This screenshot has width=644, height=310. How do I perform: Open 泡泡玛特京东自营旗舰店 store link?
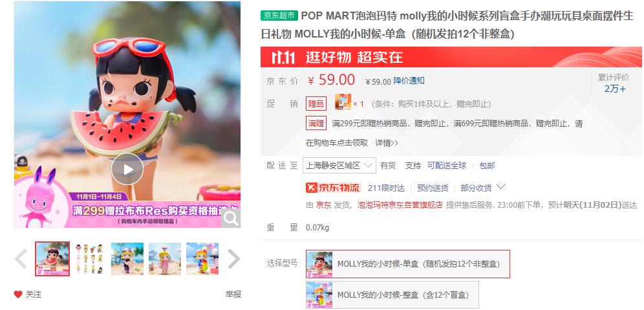point(400,205)
